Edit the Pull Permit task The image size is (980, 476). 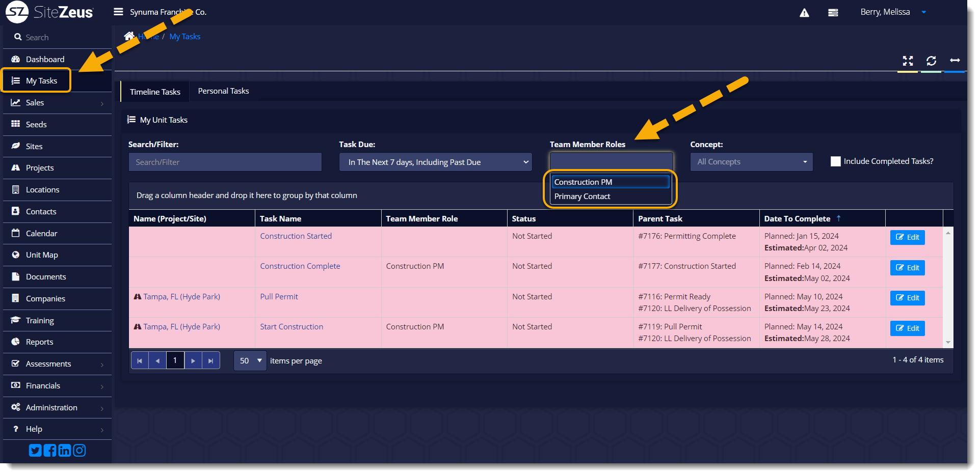(907, 298)
